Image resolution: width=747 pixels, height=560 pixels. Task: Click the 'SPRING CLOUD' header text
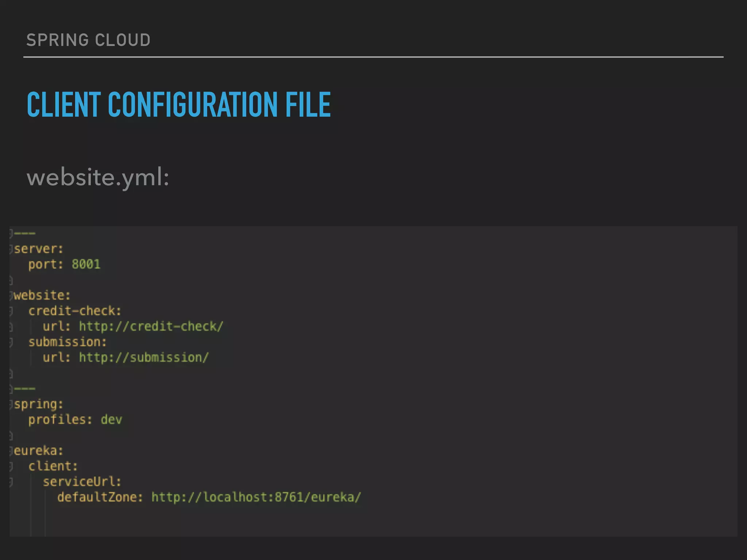[x=88, y=40]
